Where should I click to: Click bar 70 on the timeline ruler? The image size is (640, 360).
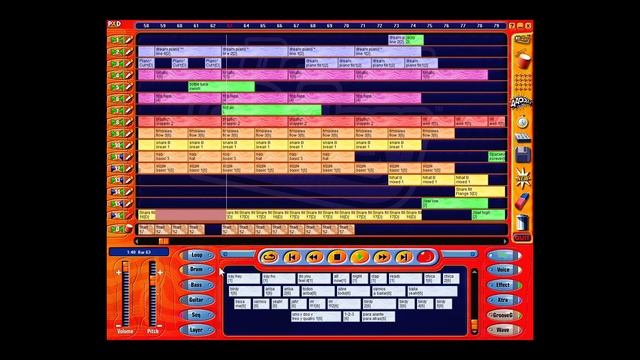click(346, 26)
